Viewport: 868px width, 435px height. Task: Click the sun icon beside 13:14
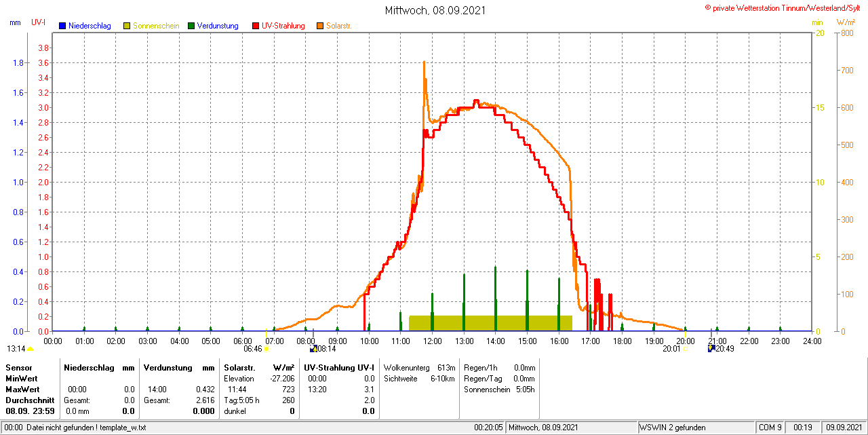click(x=31, y=349)
